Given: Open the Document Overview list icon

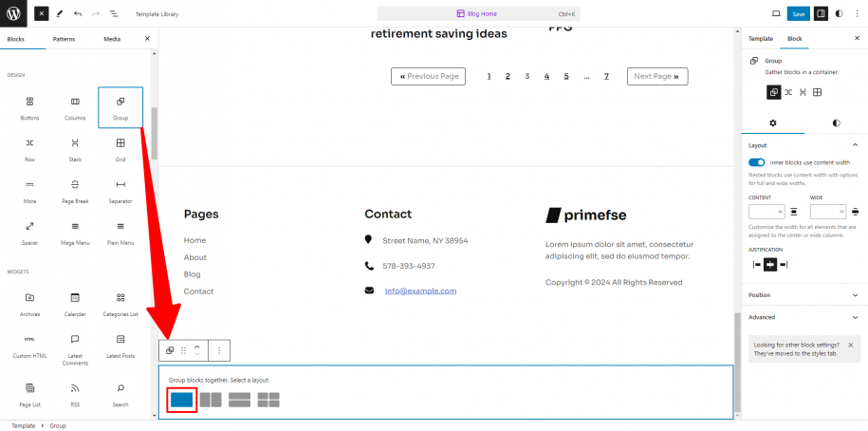Looking at the screenshot, I should coord(114,14).
